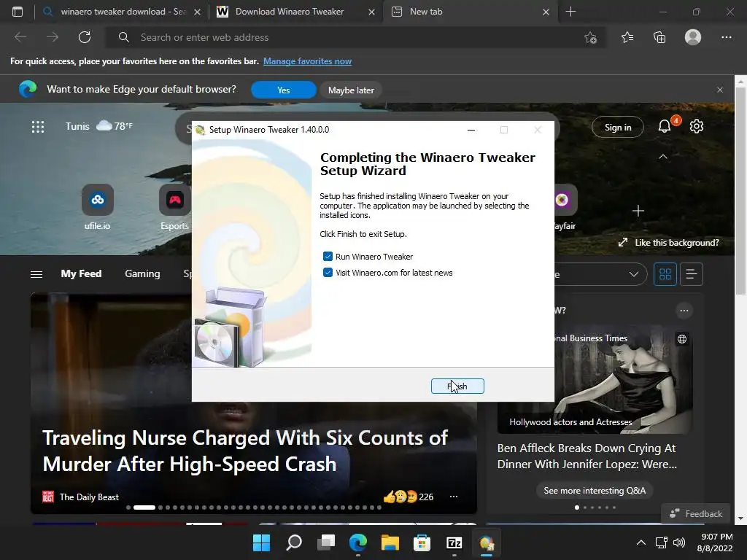
Task: Collapse quick links with chevron up
Action: 662,157
